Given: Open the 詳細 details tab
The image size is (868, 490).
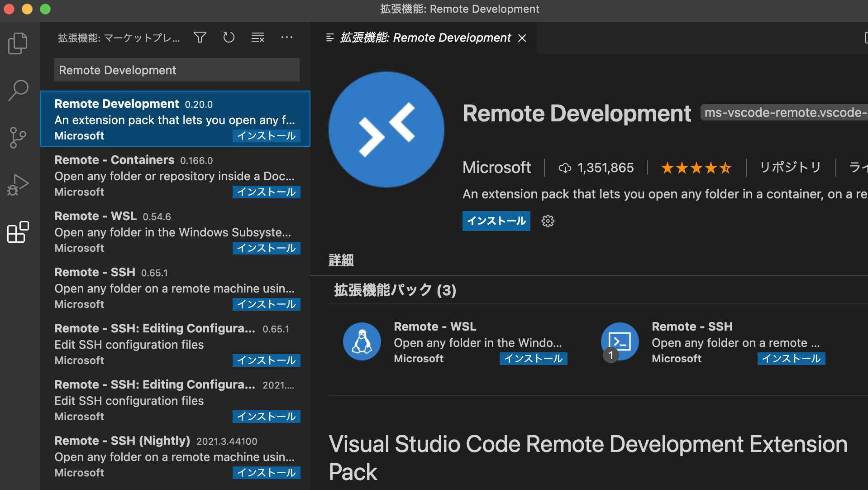Looking at the screenshot, I should pyautogui.click(x=341, y=260).
